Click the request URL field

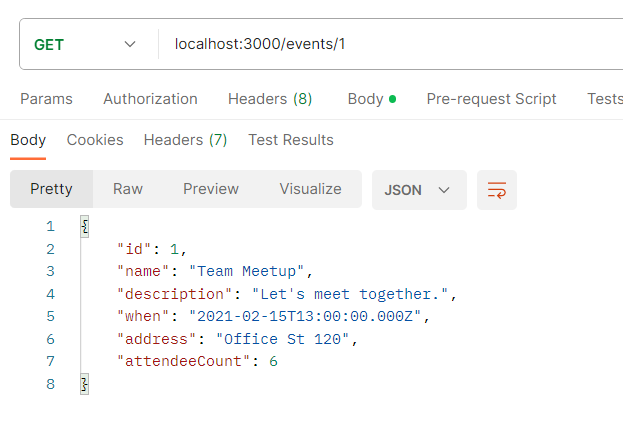(380, 45)
